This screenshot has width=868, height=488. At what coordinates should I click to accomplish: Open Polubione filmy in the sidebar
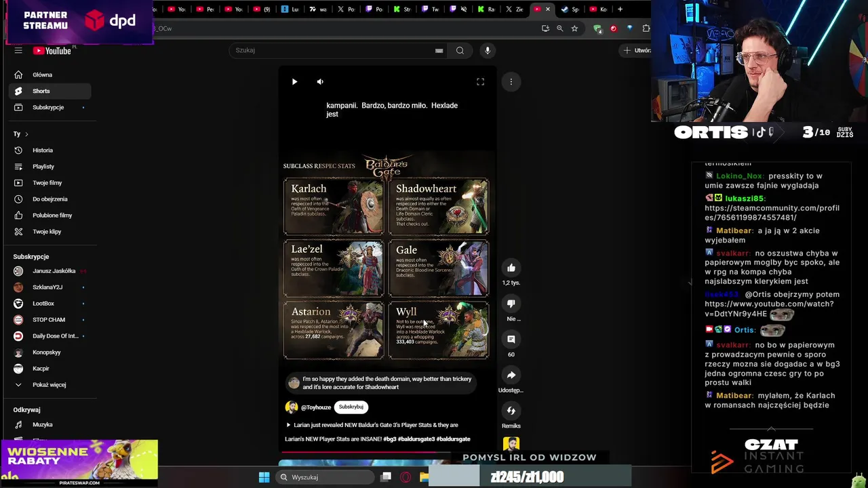coord(50,216)
